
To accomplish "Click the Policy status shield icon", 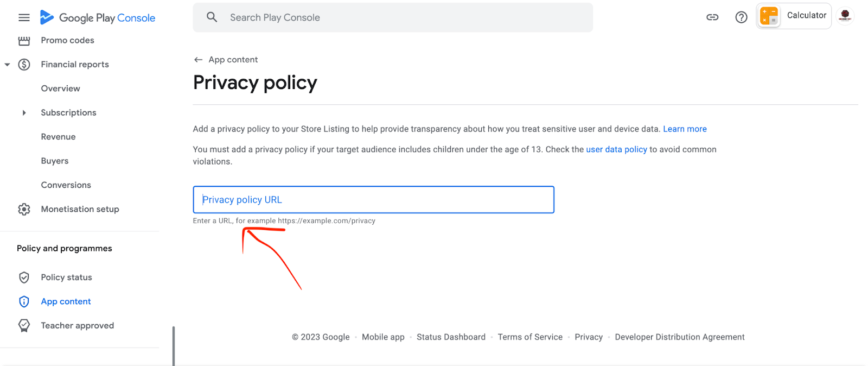I will [x=24, y=277].
